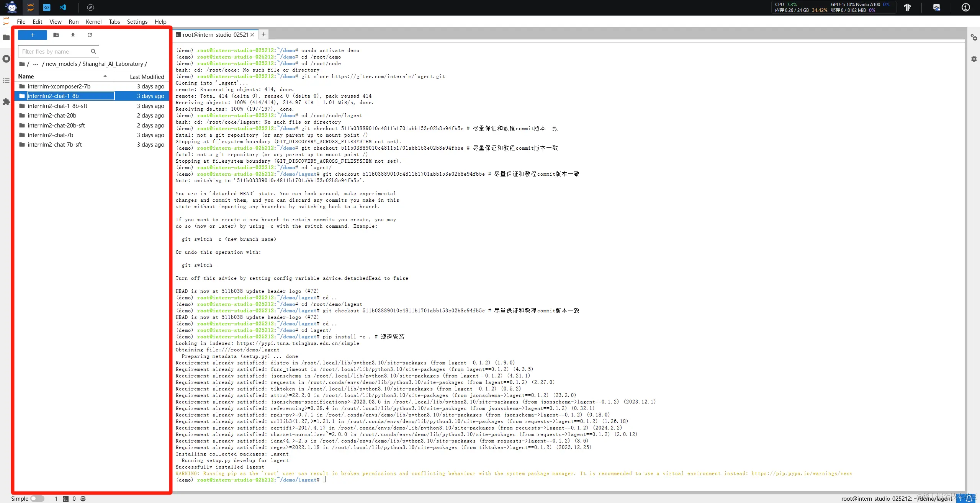Launch VS Code from the top bar
The image size is (980, 503).
tap(63, 7)
